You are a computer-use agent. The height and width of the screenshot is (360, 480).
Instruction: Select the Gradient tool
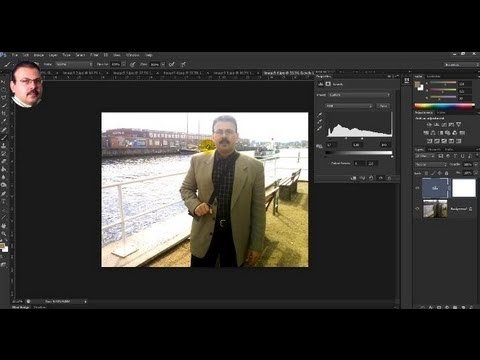click(4, 169)
